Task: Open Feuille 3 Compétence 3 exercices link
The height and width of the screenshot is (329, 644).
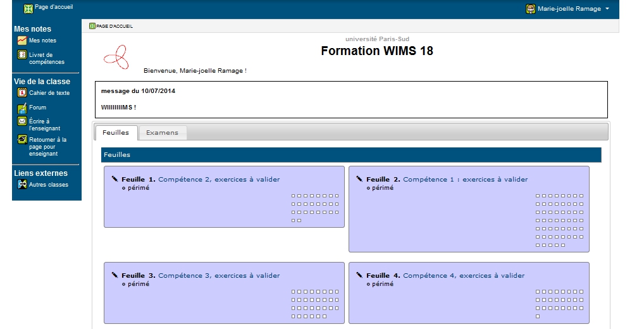Action: pyautogui.click(x=218, y=276)
